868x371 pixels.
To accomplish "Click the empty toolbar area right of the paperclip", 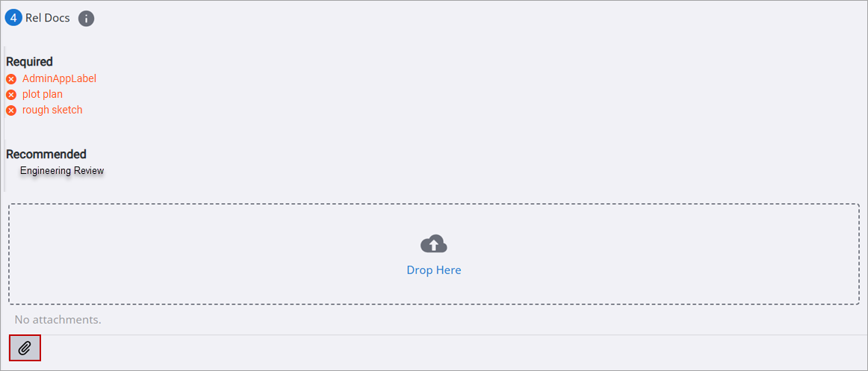I will pyautogui.click(x=448, y=349).
